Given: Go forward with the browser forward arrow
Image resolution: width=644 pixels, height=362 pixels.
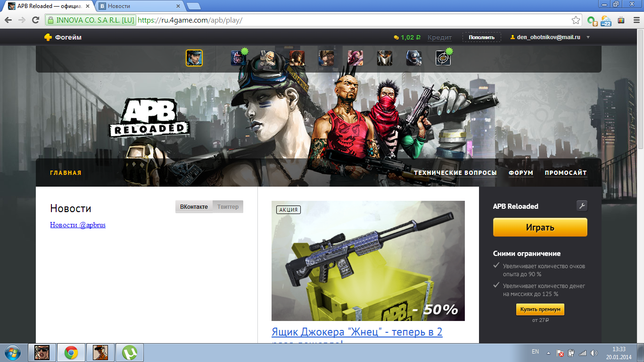Looking at the screenshot, I should [22, 20].
